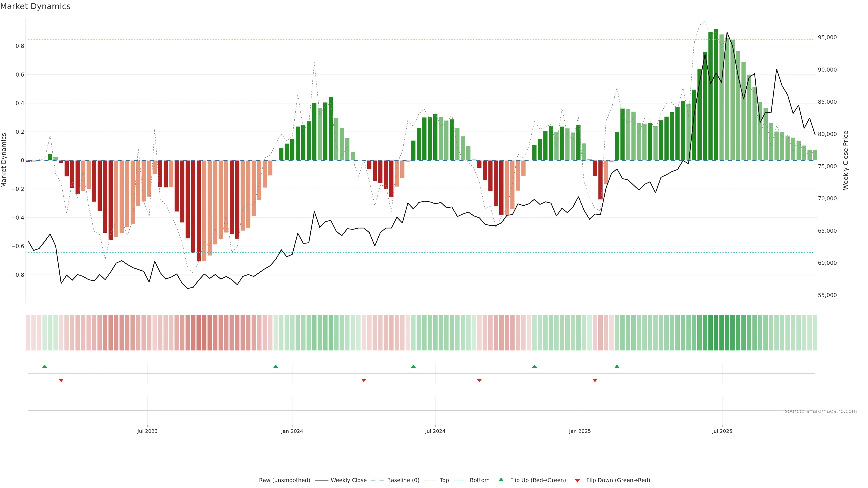Click the last green flip-up triangle marker
This screenshot has width=868, height=488.
point(617,366)
